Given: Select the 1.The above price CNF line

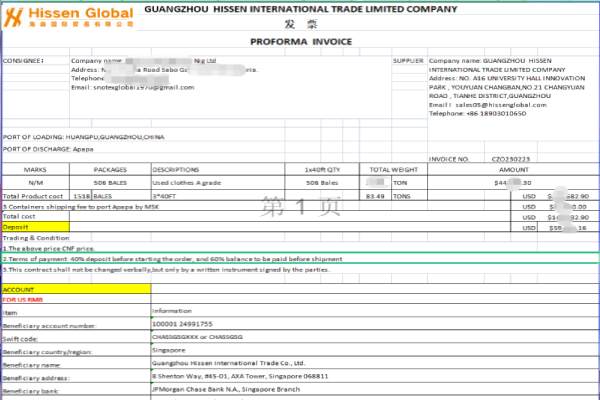Looking at the screenshot, I should [48, 248].
